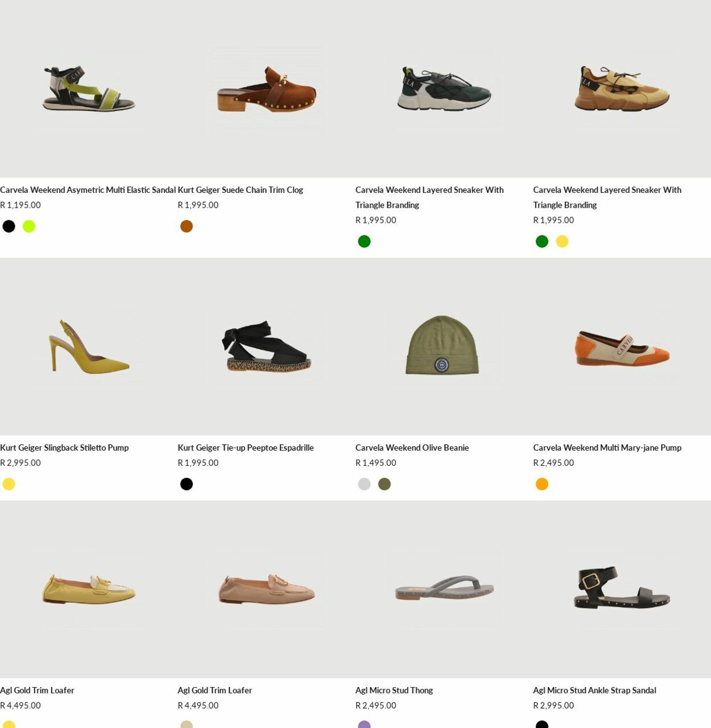711x728 pixels.
Task: Select black swatch for Tie-up Peeptoe Espadrille
Action: (187, 484)
